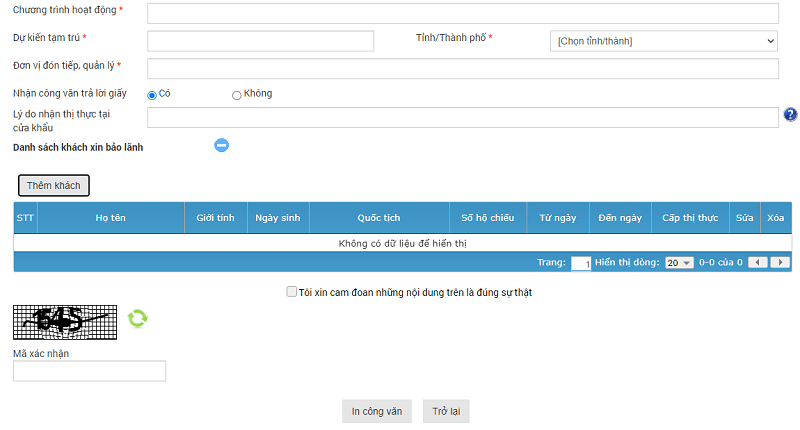Click the "Dự kiến tạm trú" input field
This screenshot has height=430, width=800.
point(260,41)
